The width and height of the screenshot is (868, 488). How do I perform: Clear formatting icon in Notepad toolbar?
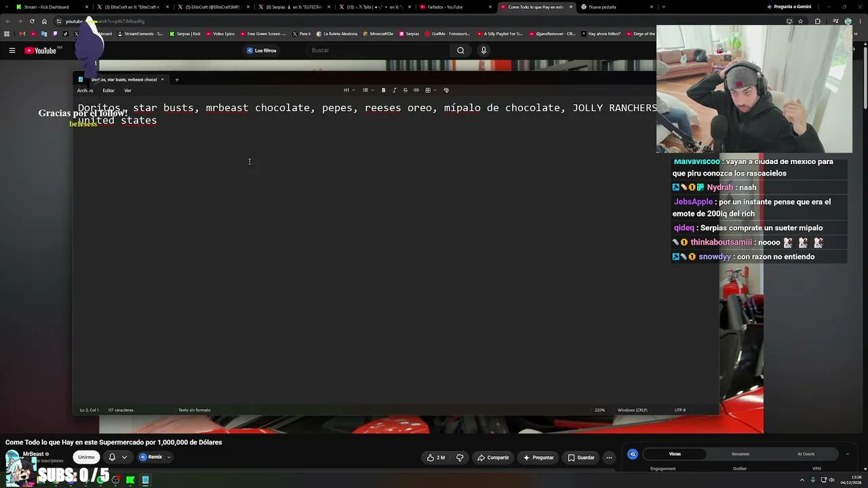(446, 90)
